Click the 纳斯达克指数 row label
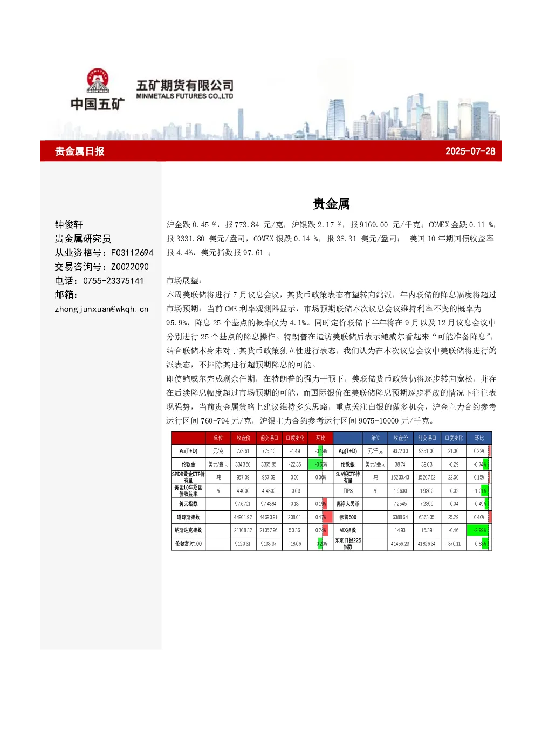535x756 pixels. [x=188, y=530]
